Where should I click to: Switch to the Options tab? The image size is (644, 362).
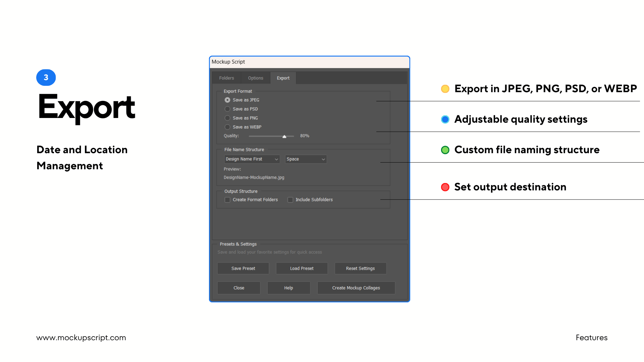coord(255,78)
